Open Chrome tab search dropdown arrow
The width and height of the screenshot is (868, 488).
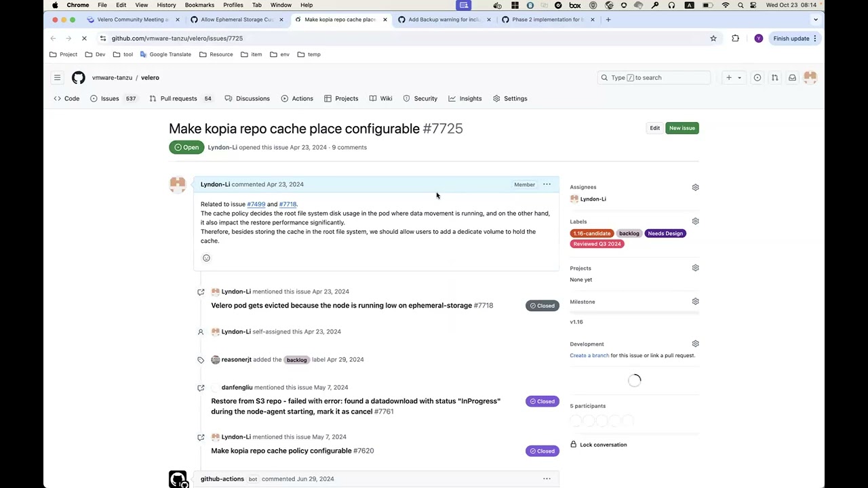coord(816,20)
